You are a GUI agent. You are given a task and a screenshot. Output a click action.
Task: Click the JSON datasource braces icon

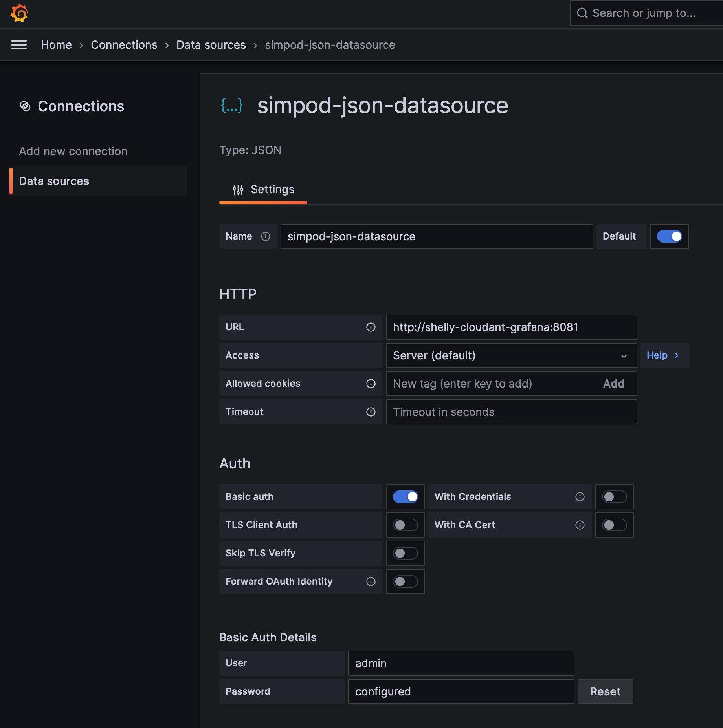[232, 105]
